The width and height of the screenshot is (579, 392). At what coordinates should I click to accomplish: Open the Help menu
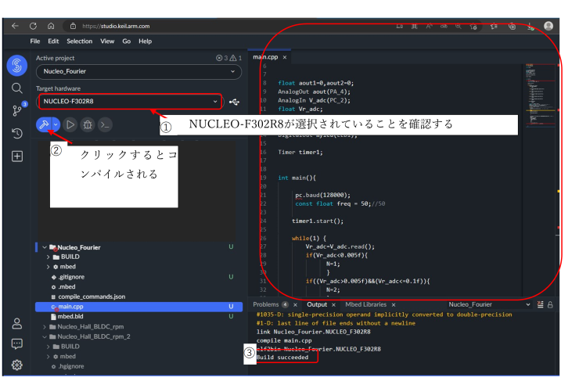pos(145,41)
